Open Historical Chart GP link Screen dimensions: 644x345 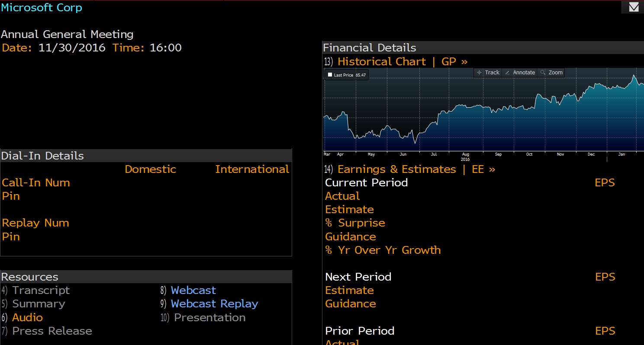coord(402,61)
